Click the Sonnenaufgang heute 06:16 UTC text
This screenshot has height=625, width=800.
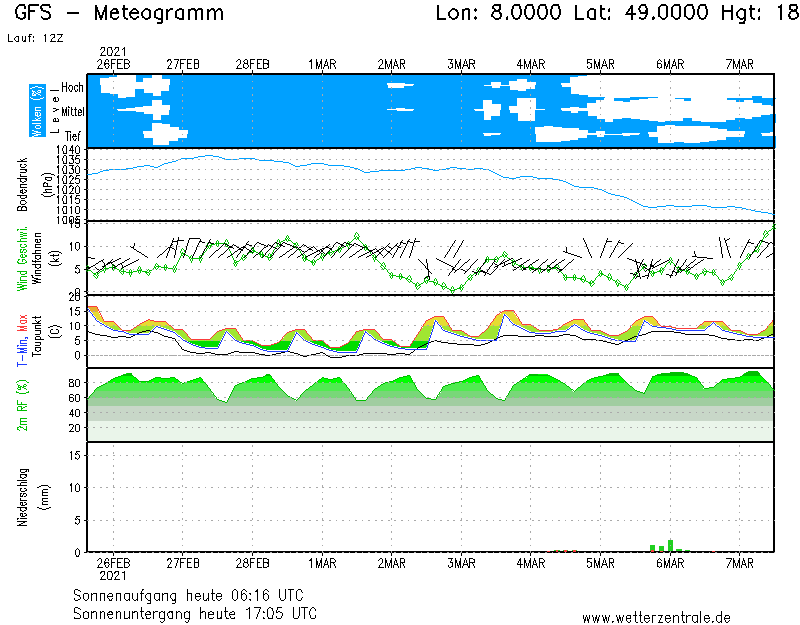click(x=195, y=595)
